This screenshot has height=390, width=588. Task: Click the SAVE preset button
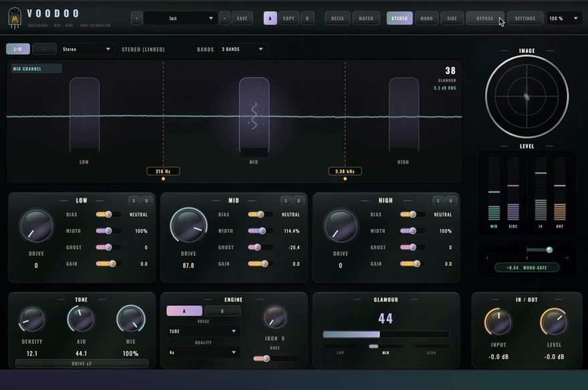point(243,18)
